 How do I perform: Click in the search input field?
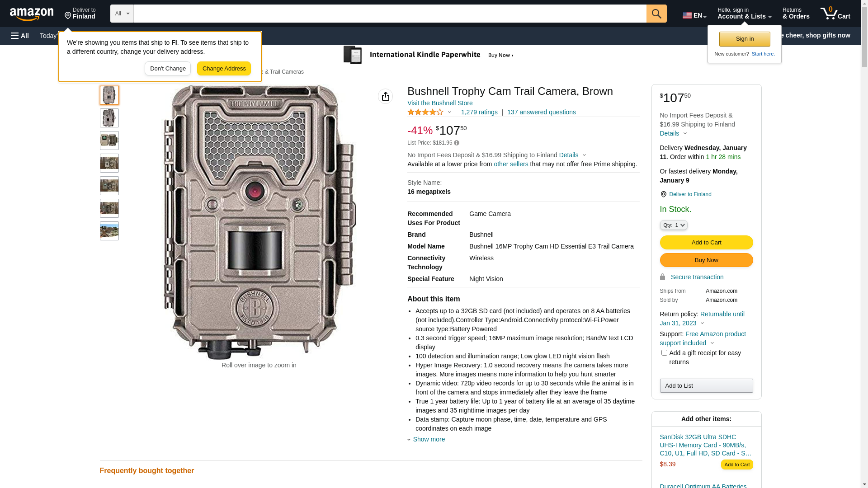tap(390, 14)
